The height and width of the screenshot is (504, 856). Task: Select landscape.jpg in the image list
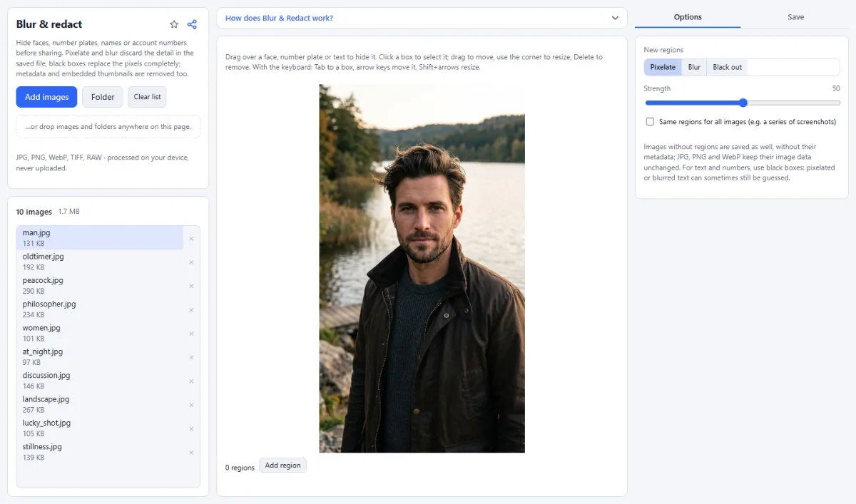click(x=100, y=404)
